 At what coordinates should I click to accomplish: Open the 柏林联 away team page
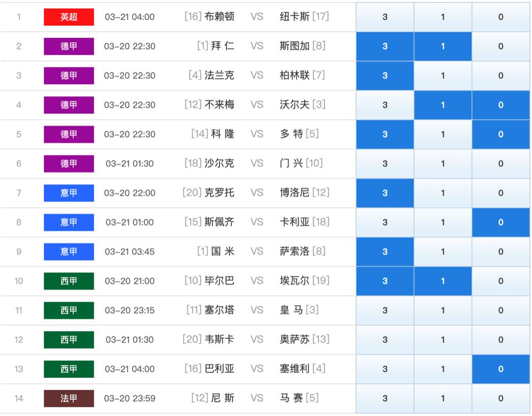(x=295, y=75)
